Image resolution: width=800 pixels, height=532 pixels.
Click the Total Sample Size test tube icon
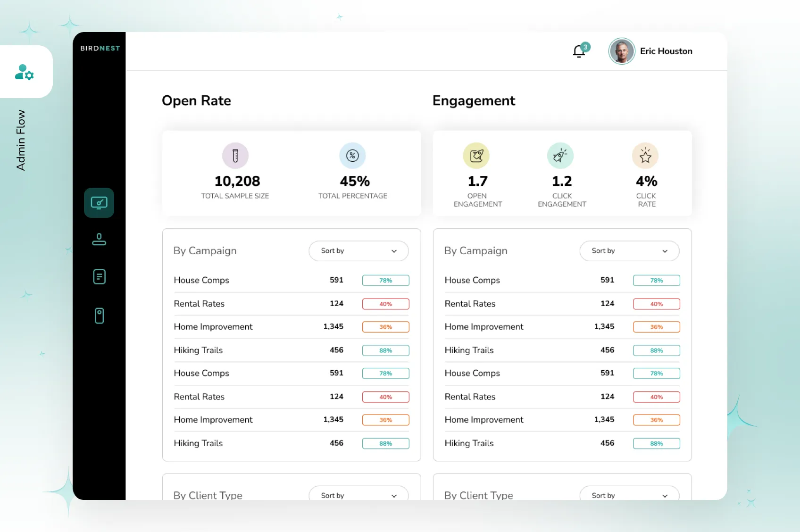point(235,156)
